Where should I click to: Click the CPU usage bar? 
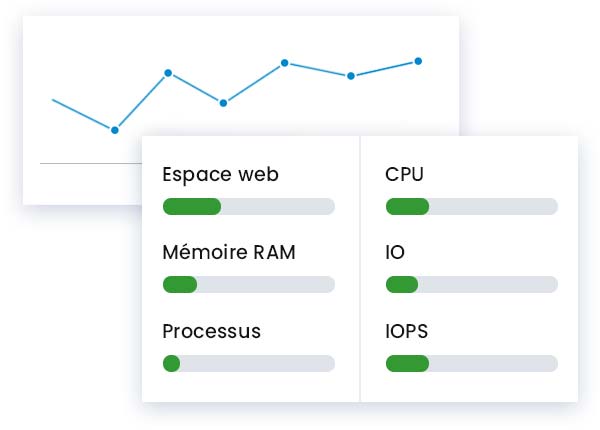click(x=471, y=207)
